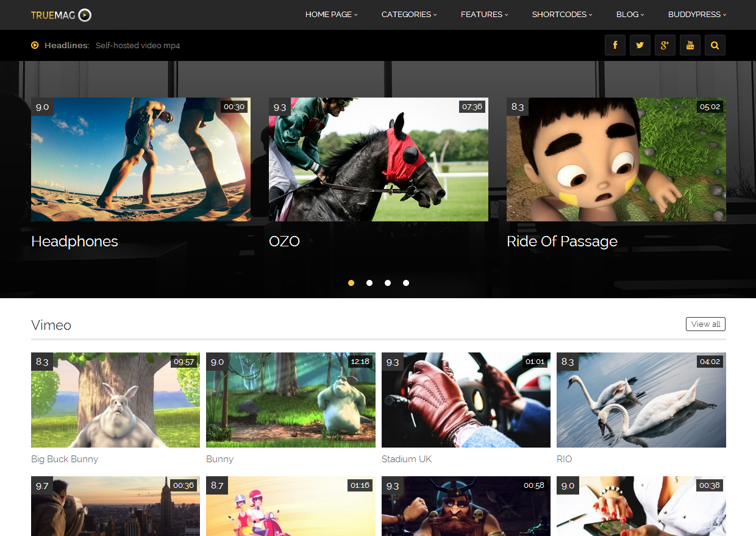756x536 pixels.
Task: Click the Facebook icon in header
Action: [x=615, y=45]
